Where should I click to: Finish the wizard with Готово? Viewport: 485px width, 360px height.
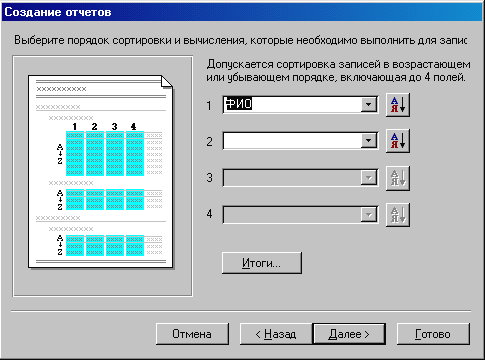(433, 334)
